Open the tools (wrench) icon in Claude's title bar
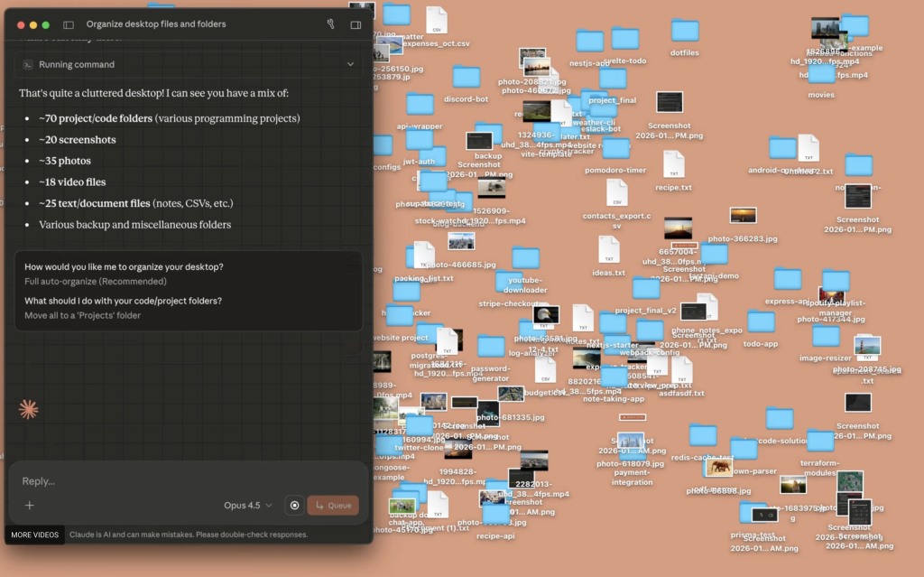Screen dimensions: 924x577 [330, 24]
